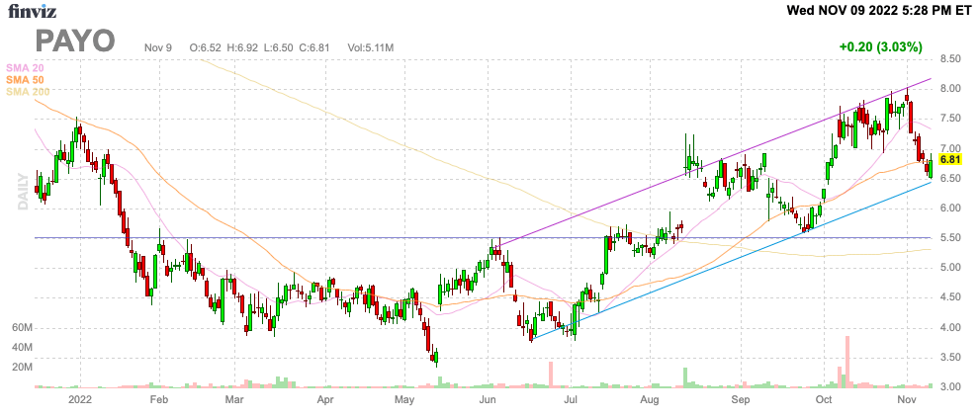
Task: Click the tall late-June volume bar
Action: [551, 375]
